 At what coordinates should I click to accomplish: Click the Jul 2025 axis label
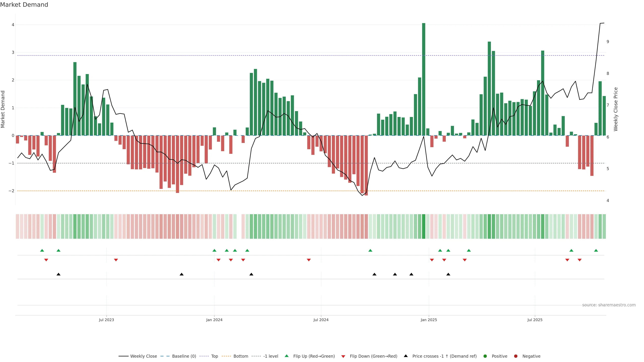[x=535, y=320]
